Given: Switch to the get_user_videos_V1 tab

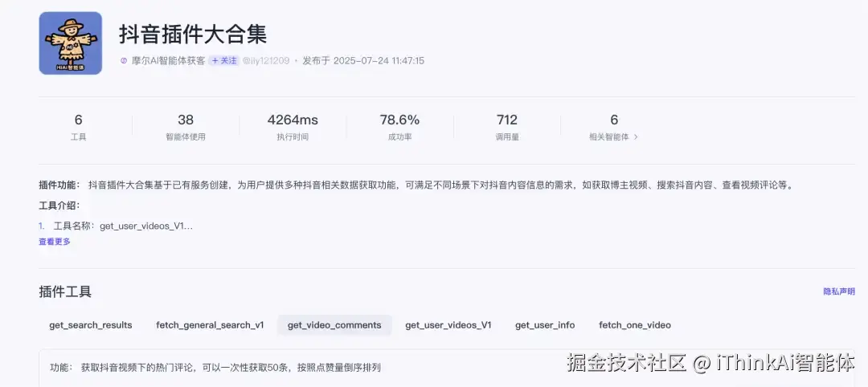Looking at the screenshot, I should click(448, 325).
